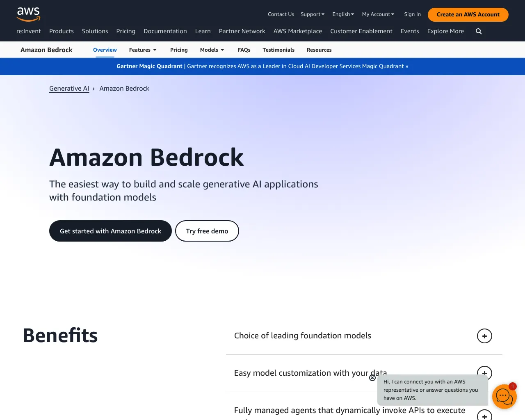Open the search magnifier icon
Screen dimensions: 525x420
(478, 31)
